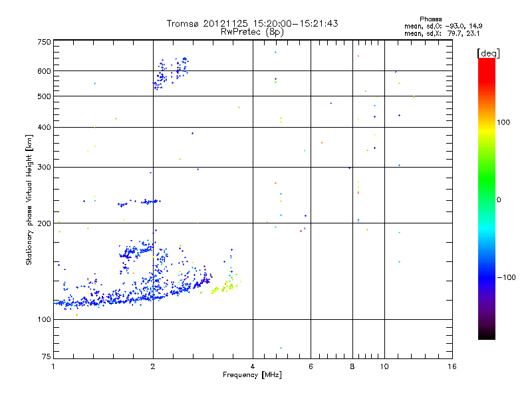
Task: Click the 'Phases' header label
Action: pyautogui.click(x=430, y=19)
